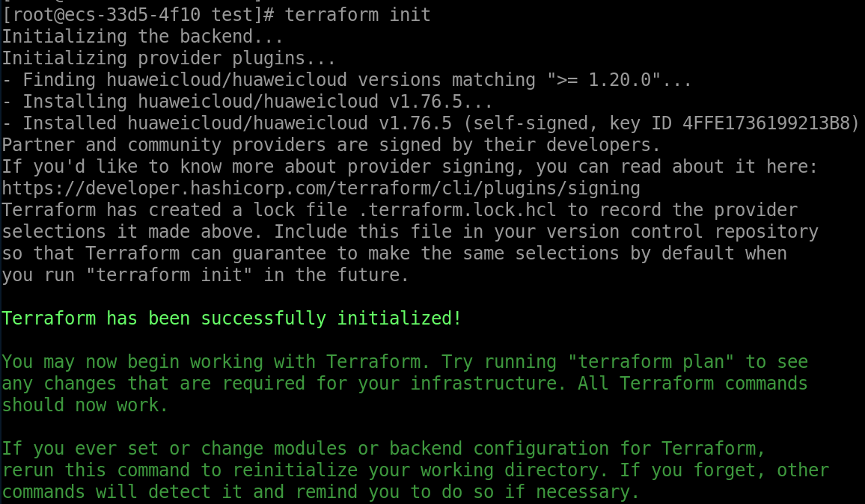This screenshot has width=865, height=504.
Task: Open the HashiCorp provider signing documentation URL
Action: [321, 188]
